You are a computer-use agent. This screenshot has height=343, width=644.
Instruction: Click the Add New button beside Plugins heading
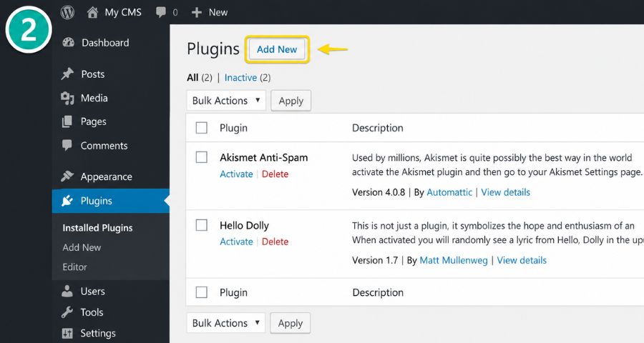277,49
